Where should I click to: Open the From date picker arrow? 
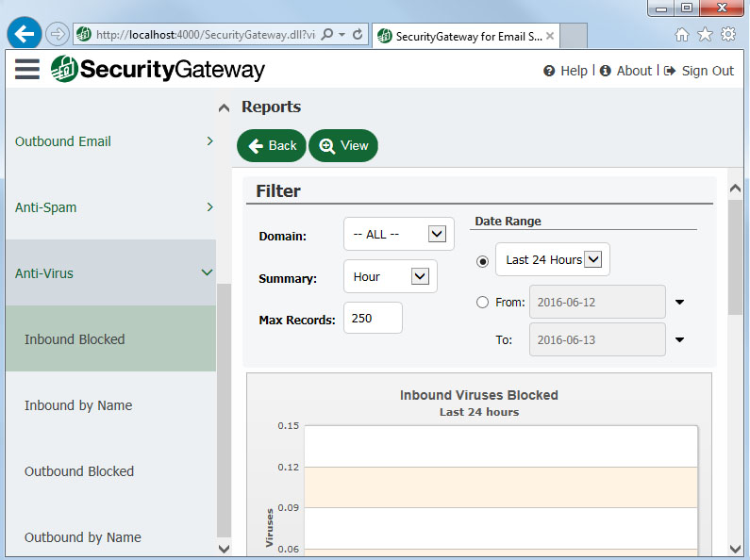[679, 302]
